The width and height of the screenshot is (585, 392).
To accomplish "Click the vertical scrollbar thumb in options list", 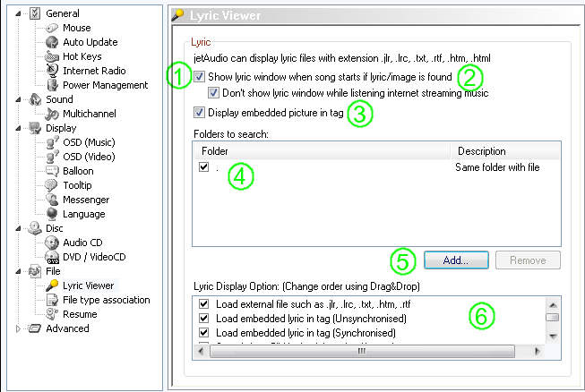I will pyautogui.click(x=552, y=318).
